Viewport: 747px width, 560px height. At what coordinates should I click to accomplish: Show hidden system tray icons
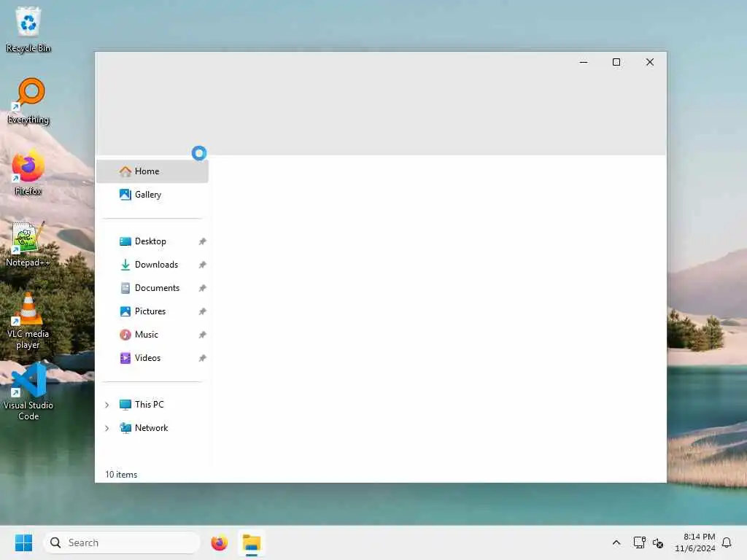(x=616, y=542)
